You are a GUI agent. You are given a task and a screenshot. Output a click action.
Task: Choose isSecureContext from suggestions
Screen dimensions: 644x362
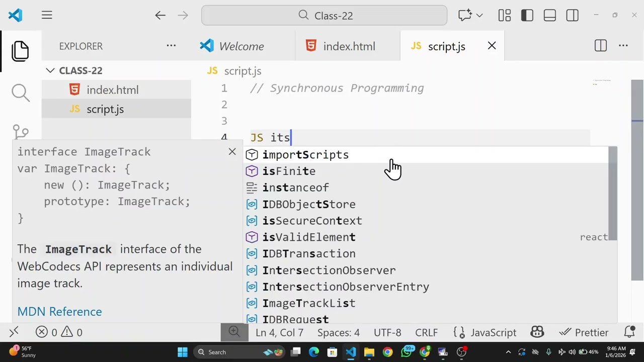pos(426,221)
